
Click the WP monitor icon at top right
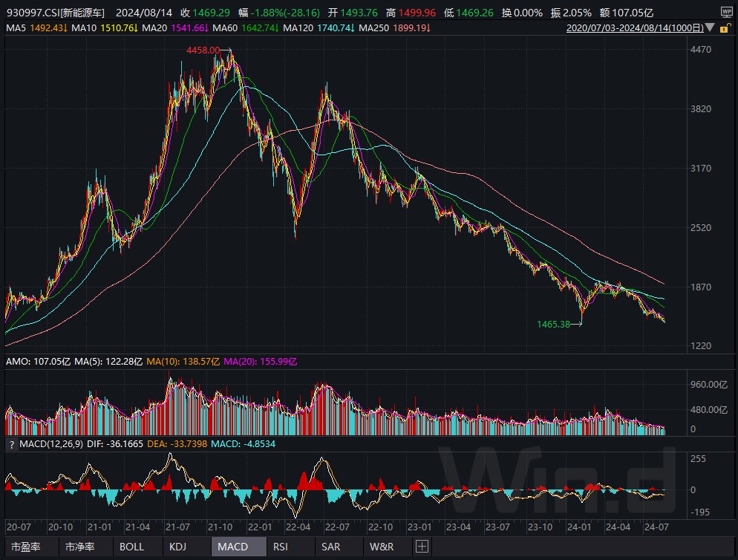(726, 12)
